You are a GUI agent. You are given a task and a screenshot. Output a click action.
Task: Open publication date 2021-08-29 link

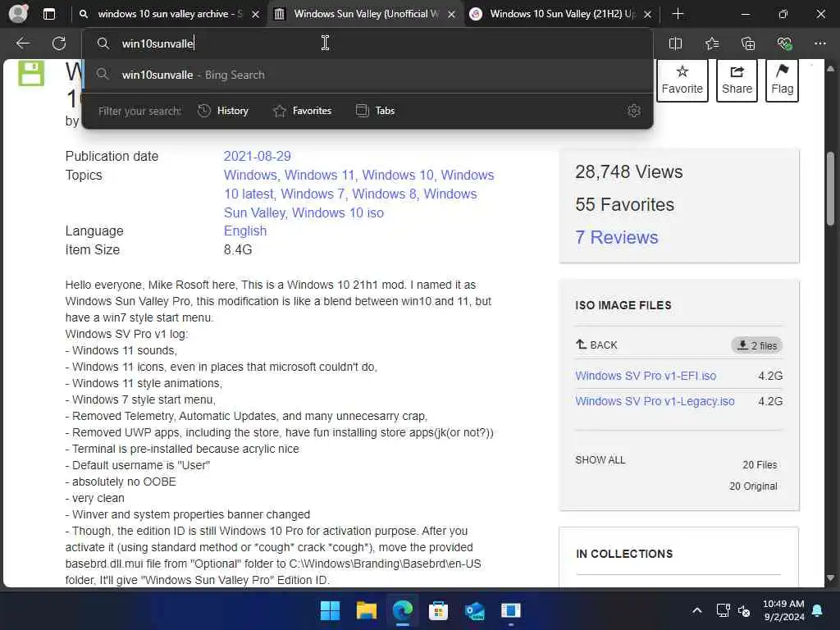pyautogui.click(x=257, y=157)
